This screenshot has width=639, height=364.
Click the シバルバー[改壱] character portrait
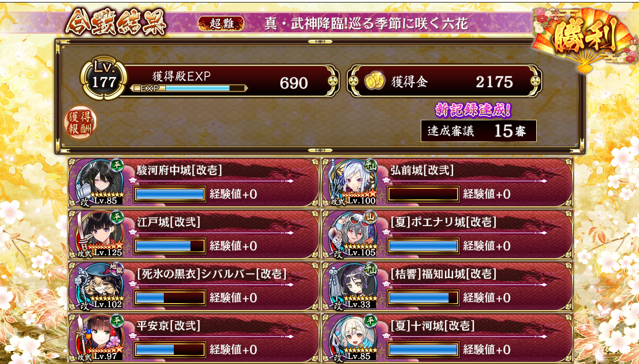(99, 285)
